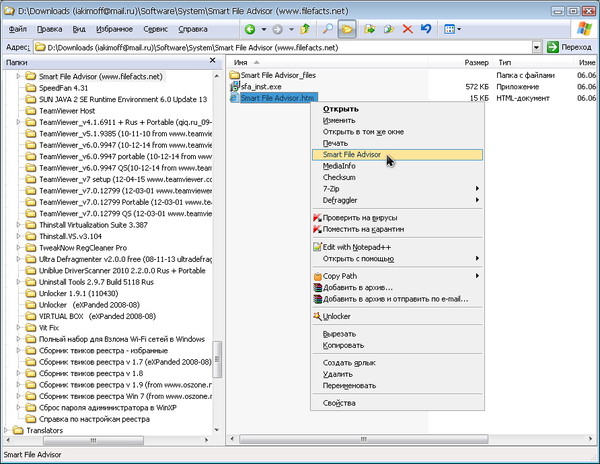Choose Checksum in the context menu
The width and height of the screenshot is (600, 464).
(x=397, y=177)
